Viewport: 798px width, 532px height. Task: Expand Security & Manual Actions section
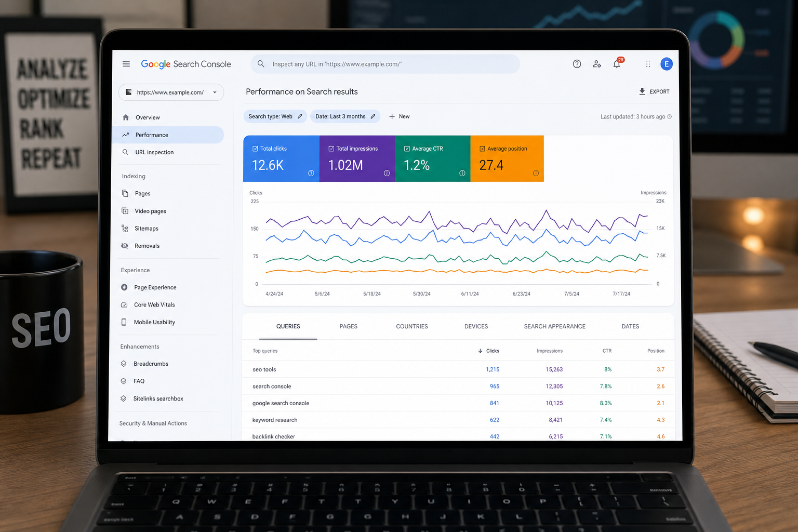pyautogui.click(x=153, y=423)
